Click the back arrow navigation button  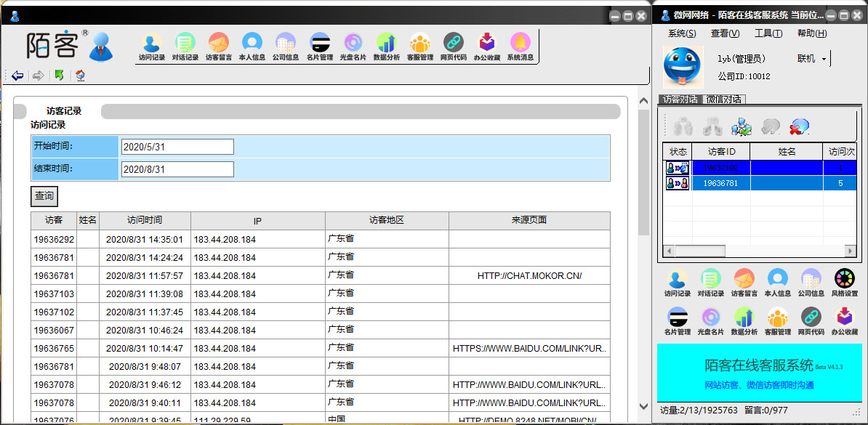click(x=17, y=76)
